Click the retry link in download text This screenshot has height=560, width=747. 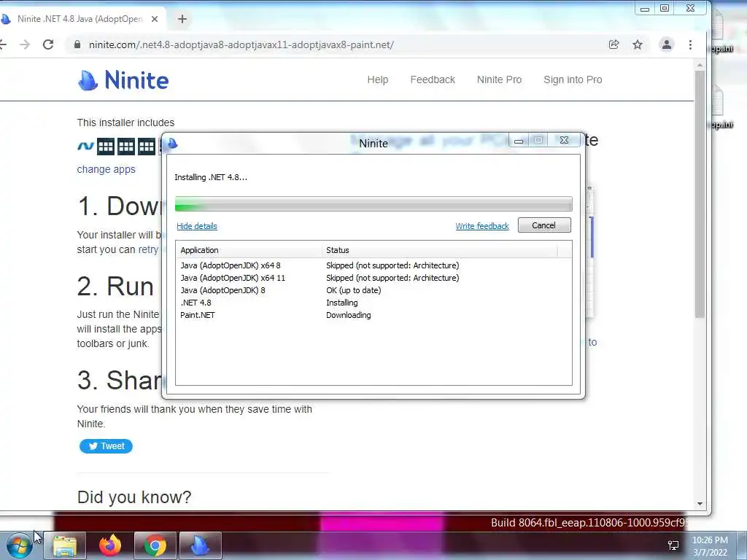148,249
